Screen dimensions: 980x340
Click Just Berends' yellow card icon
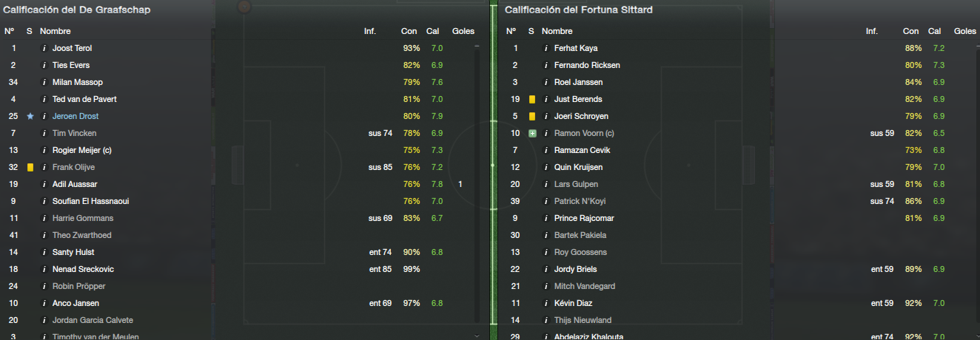point(532,99)
